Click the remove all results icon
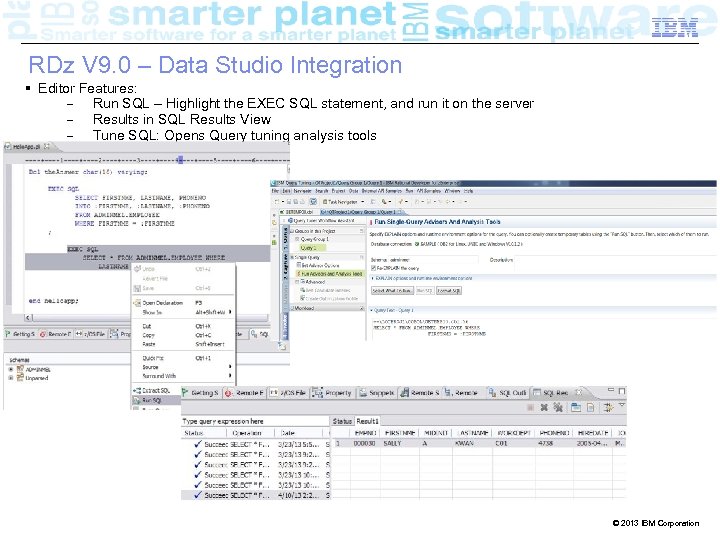720x540 pixels. [x=558, y=407]
